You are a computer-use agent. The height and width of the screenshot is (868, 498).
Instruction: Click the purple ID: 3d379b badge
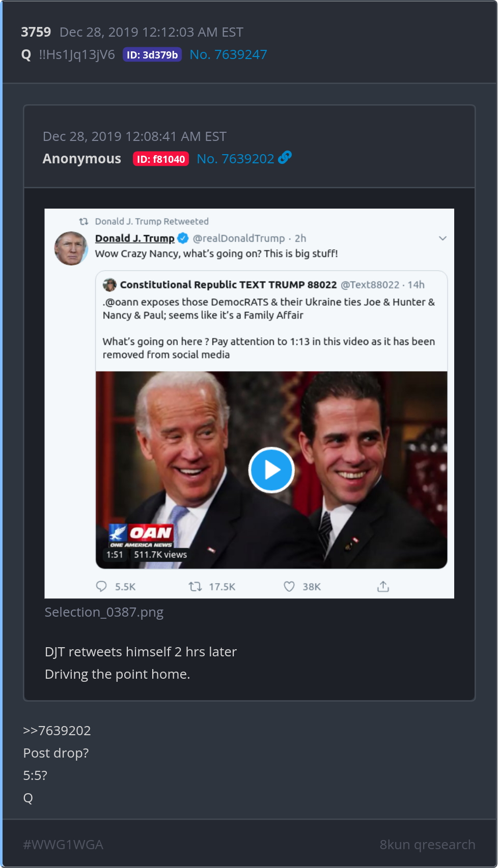coord(152,55)
